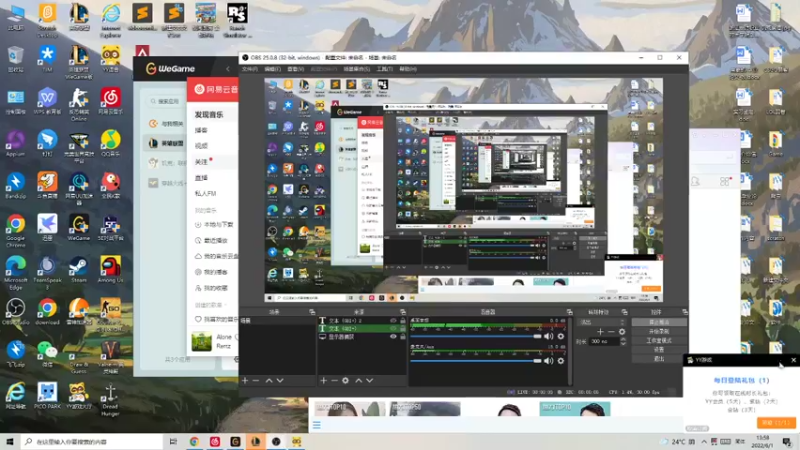Add a scene transition with plus icon
Image resolution: width=800 pixels, height=450 pixels.
coord(600,332)
